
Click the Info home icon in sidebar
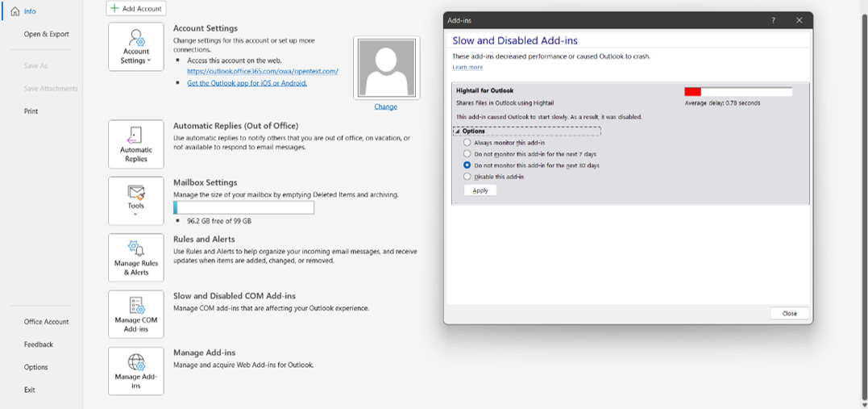click(x=15, y=11)
